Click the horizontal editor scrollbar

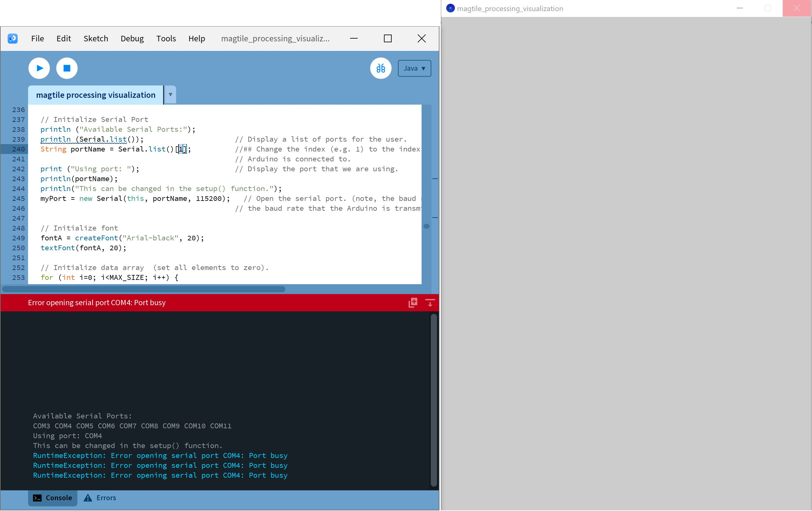point(144,289)
